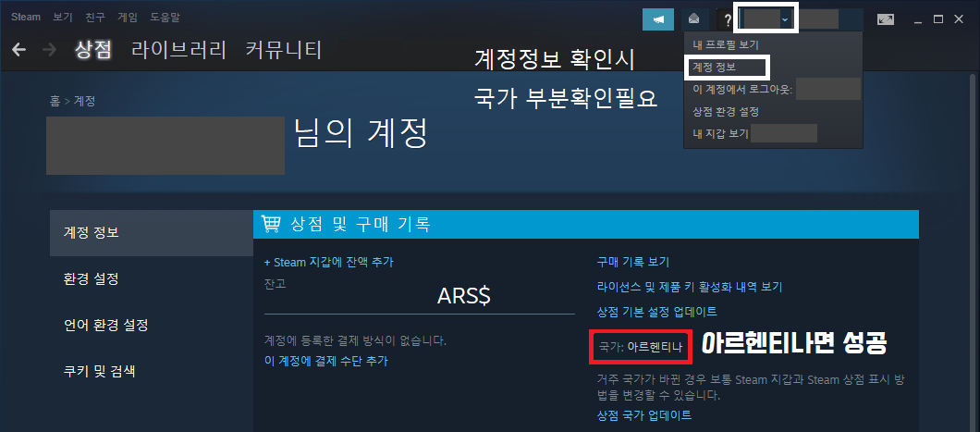980x432 pixels.
Task: Open the announcements megaphone icon
Action: click(x=658, y=19)
